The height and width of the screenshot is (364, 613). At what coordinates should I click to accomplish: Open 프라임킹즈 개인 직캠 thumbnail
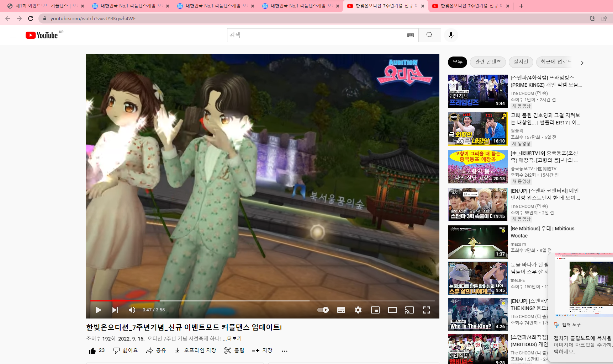(x=478, y=91)
